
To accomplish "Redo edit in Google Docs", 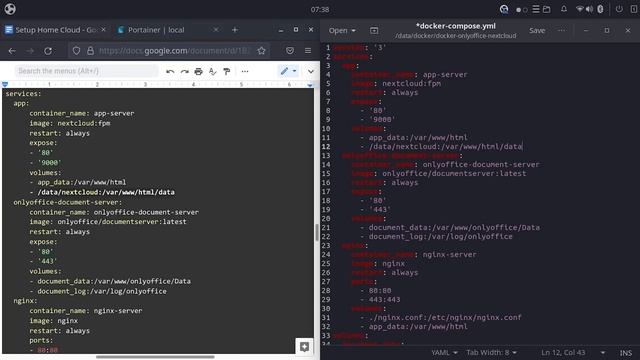I will coord(184,71).
